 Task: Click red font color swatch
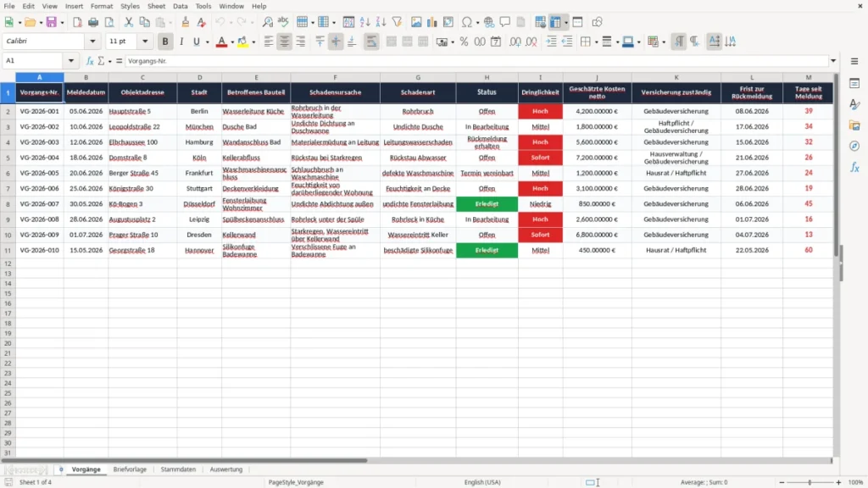click(221, 42)
